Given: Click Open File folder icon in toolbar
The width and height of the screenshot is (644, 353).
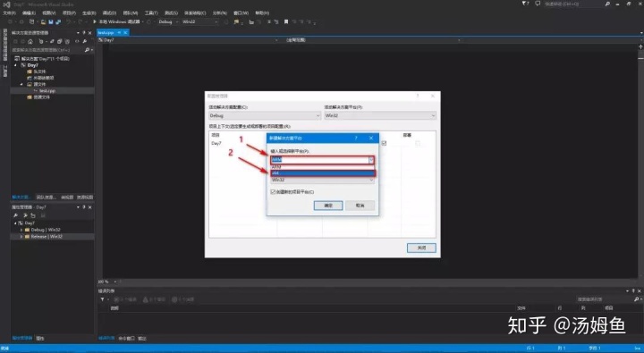Looking at the screenshot, I should (x=43, y=21).
